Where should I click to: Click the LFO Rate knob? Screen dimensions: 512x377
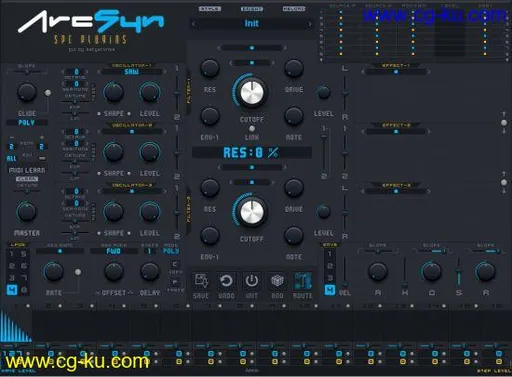[53, 272]
